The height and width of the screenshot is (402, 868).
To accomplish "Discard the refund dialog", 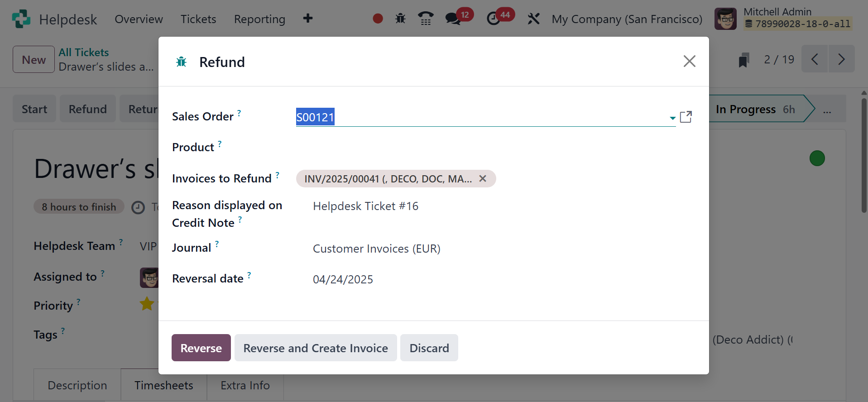I will (x=429, y=348).
